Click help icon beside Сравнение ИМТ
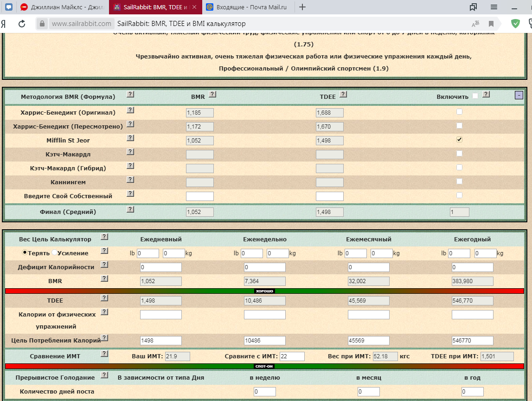532x401 pixels. coord(104,354)
